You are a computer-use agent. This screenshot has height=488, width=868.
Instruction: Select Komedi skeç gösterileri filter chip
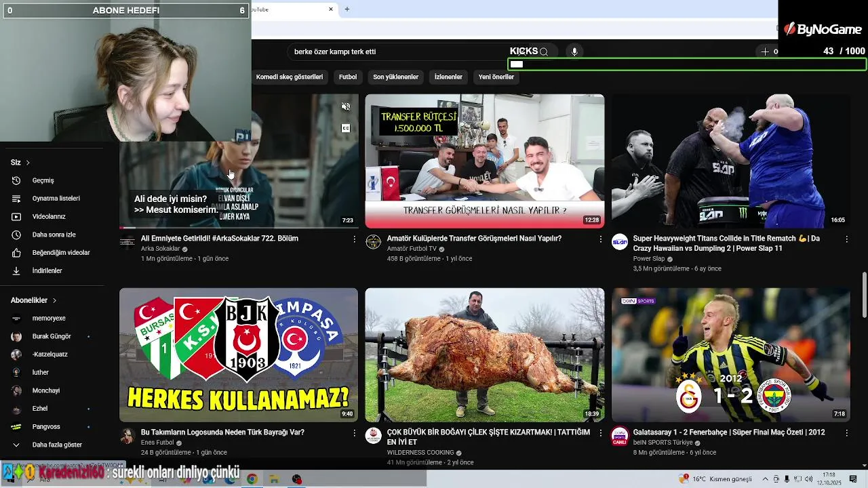point(290,77)
